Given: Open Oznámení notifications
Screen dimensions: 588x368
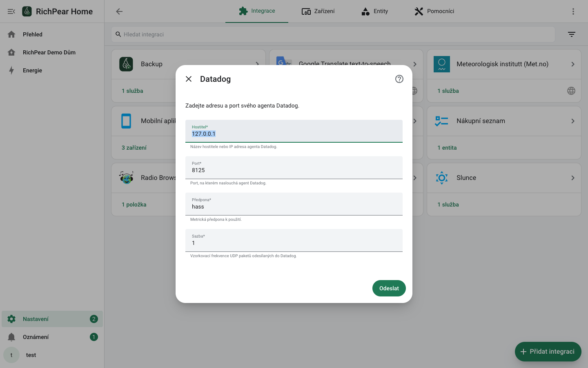Looking at the screenshot, I should pos(52,337).
